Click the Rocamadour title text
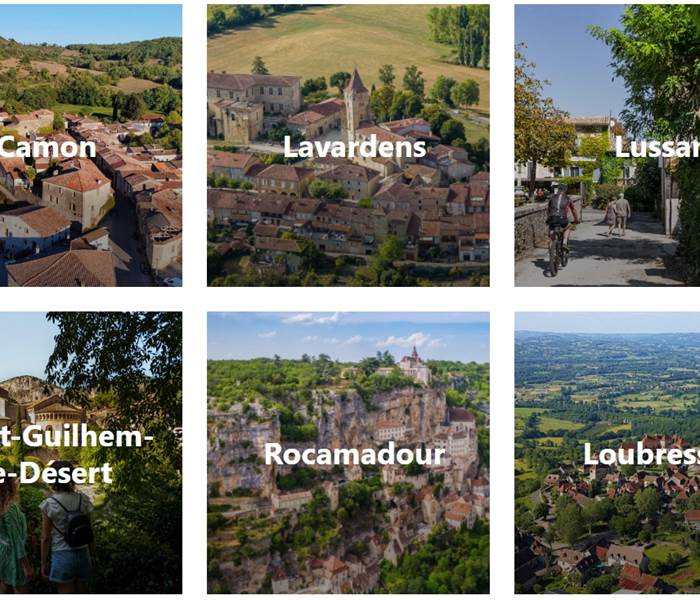Viewport: 700px width, 600px height. 354,454
